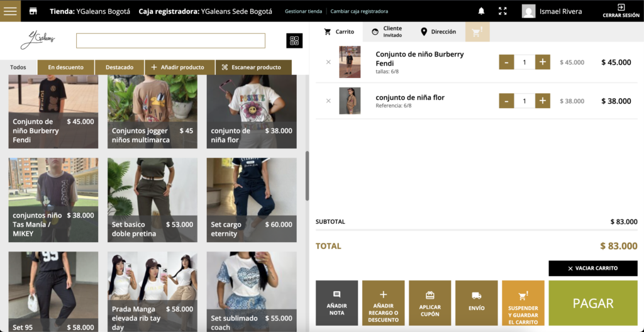Viewport: 644px width, 332px height.
Task: Click the product search field
Action: 170,41
